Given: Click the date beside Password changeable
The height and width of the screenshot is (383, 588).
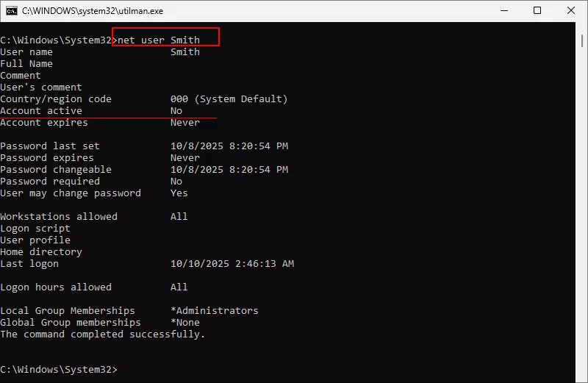Looking at the screenshot, I should (x=229, y=170).
